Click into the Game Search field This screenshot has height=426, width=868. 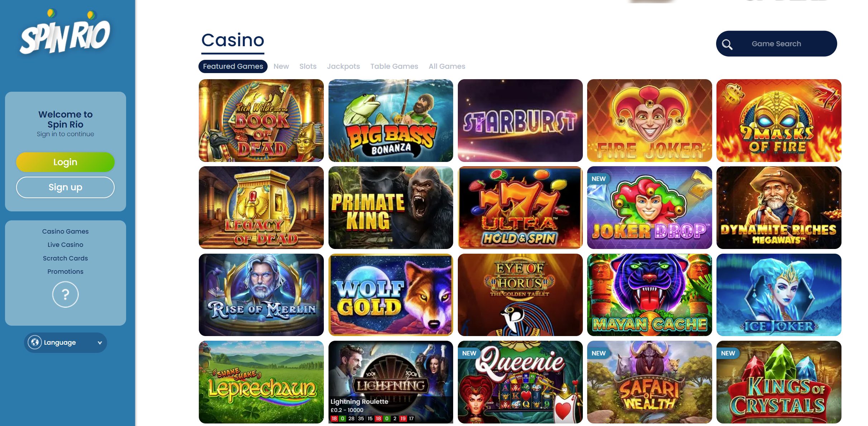tap(776, 44)
